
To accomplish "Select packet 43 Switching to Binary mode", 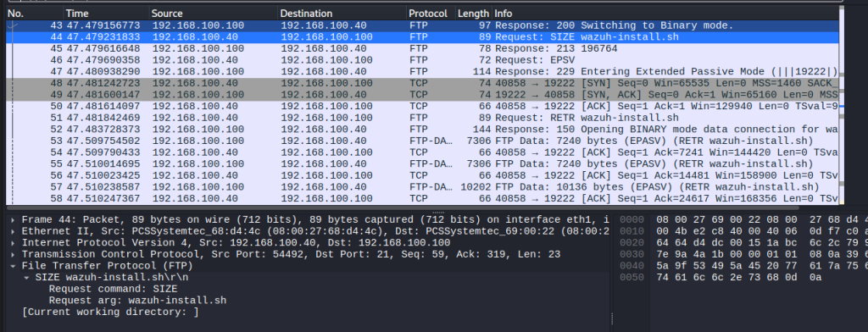I will coord(422,25).
